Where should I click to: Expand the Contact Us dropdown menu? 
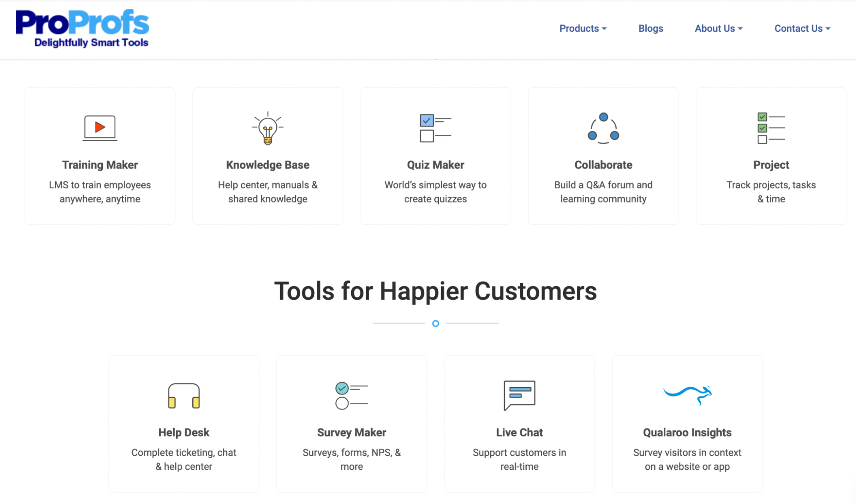[x=802, y=28]
